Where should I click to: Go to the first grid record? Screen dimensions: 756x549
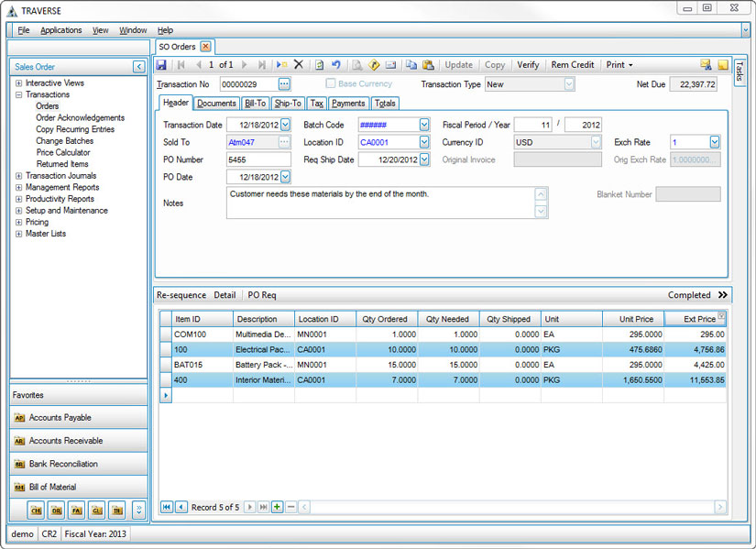[167, 507]
